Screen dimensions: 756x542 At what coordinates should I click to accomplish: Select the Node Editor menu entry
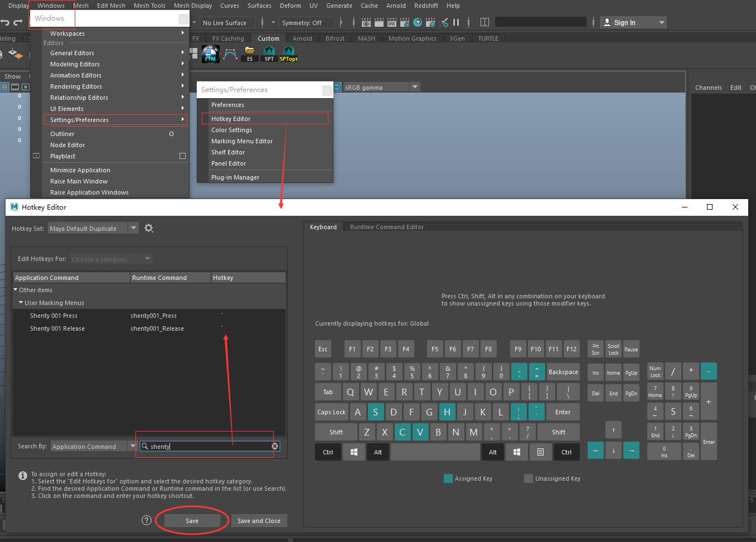116,145
